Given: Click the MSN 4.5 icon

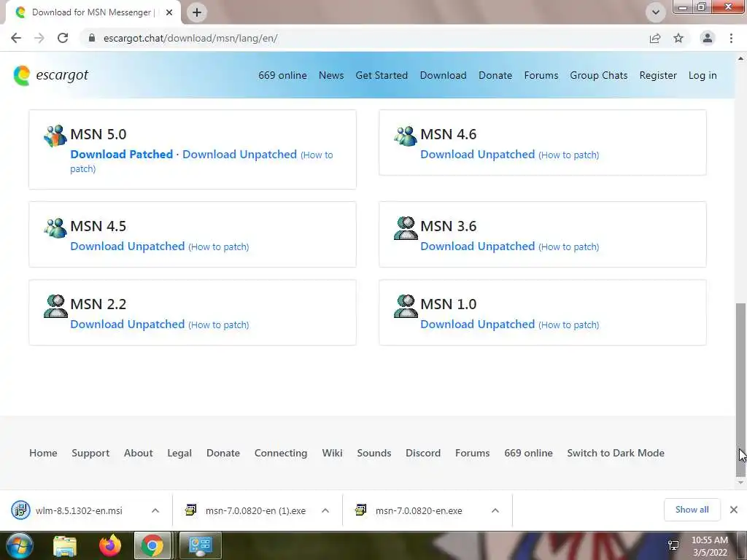Looking at the screenshot, I should [x=55, y=228].
